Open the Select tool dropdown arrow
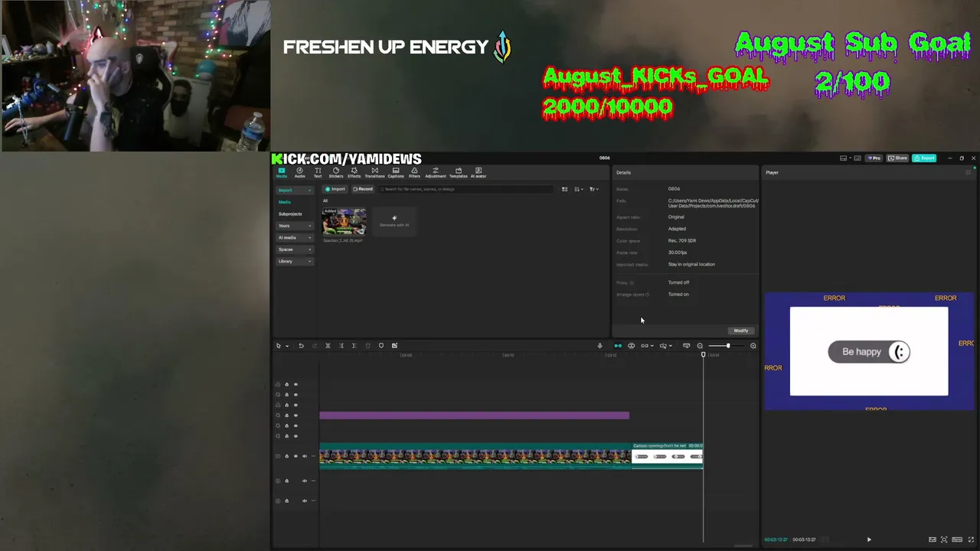The height and width of the screenshot is (551, 980). (x=287, y=346)
